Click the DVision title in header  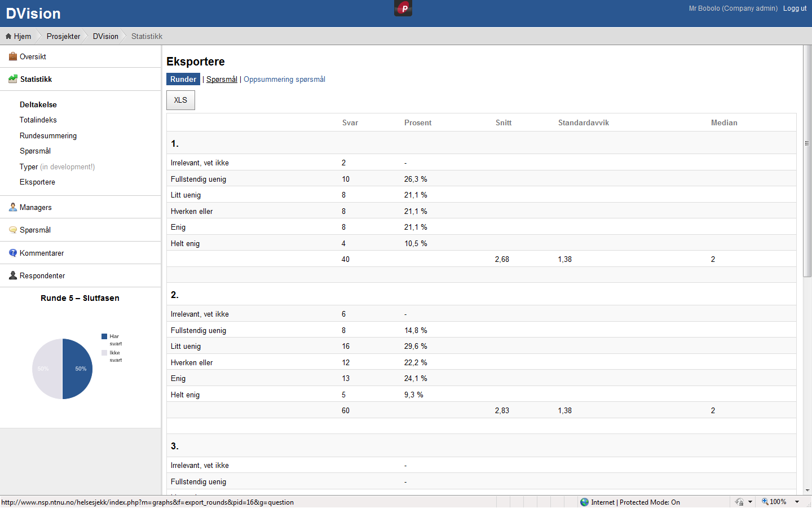pyautogui.click(x=33, y=14)
